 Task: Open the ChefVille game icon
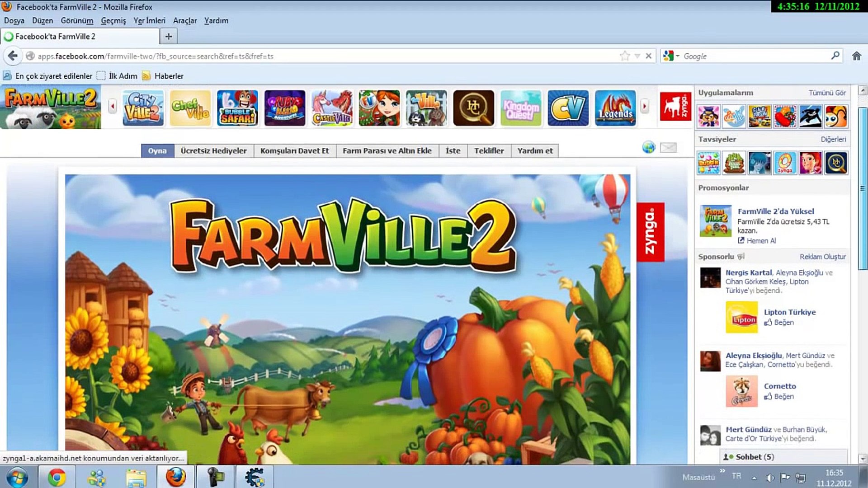point(190,108)
